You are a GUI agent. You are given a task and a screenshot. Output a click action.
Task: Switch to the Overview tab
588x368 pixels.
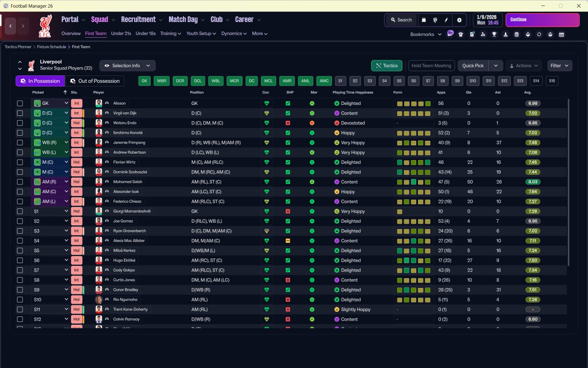(71, 34)
